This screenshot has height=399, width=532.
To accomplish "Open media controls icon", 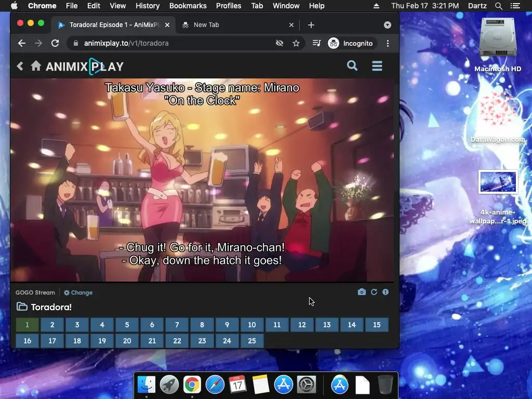I will (316, 43).
